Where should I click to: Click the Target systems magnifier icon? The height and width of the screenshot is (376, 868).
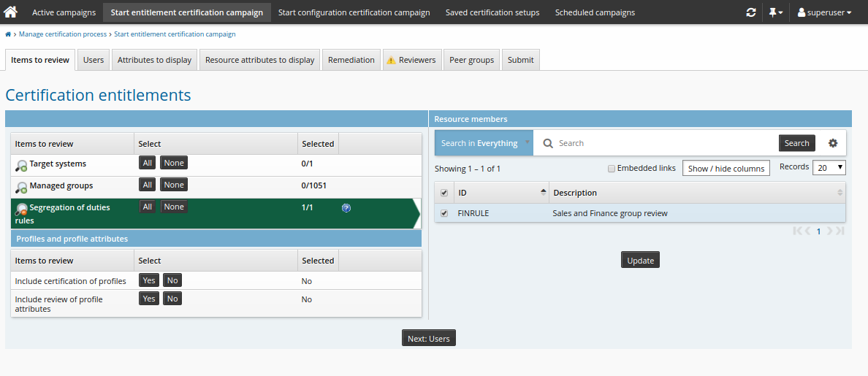tap(21, 165)
